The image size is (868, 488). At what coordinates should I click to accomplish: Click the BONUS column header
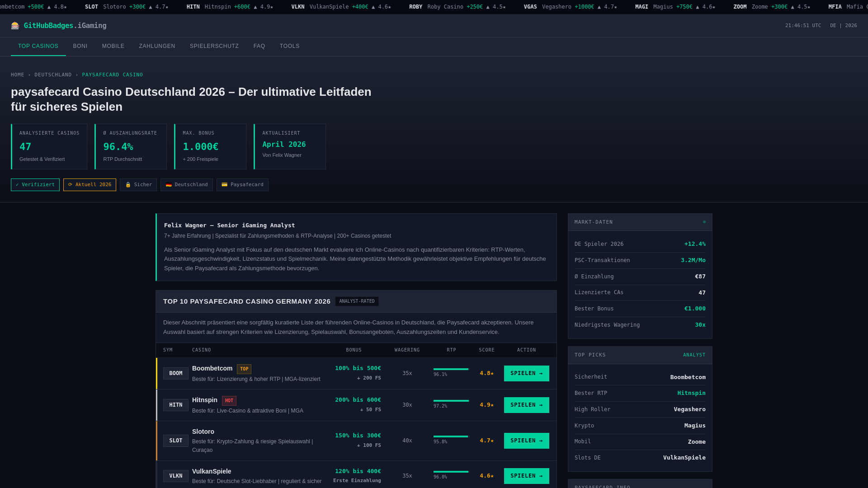(x=354, y=350)
